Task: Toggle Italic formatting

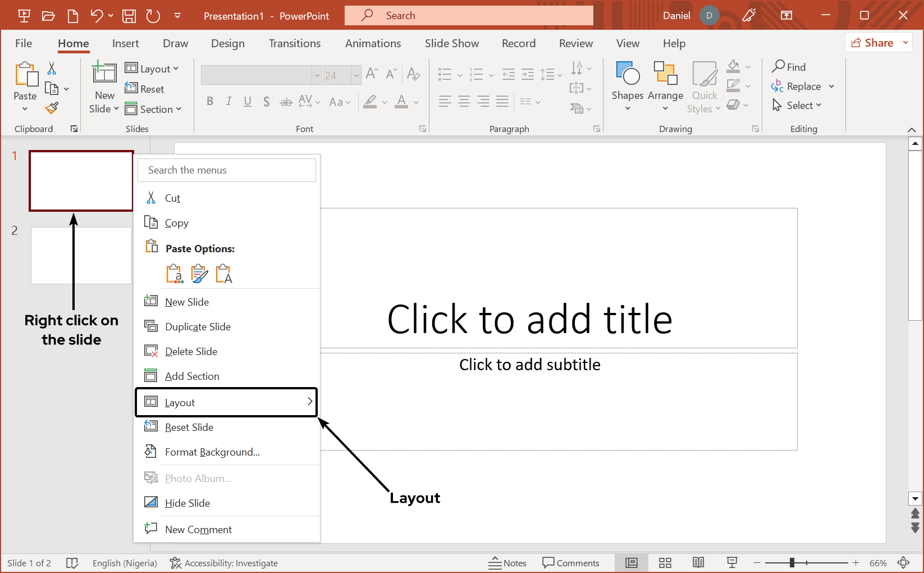Action: coord(228,101)
